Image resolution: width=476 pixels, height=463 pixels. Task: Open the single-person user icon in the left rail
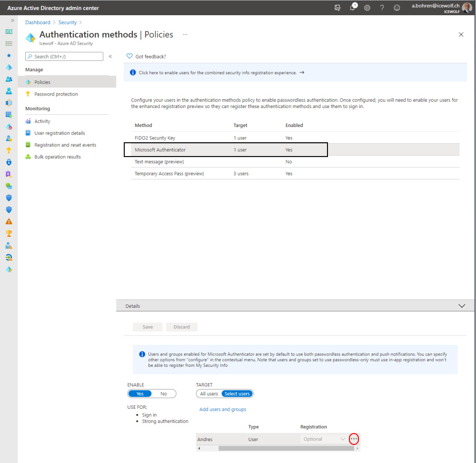coord(9,91)
